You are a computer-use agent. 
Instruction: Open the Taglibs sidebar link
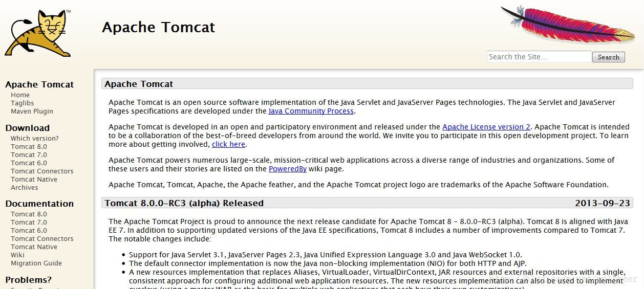22,103
